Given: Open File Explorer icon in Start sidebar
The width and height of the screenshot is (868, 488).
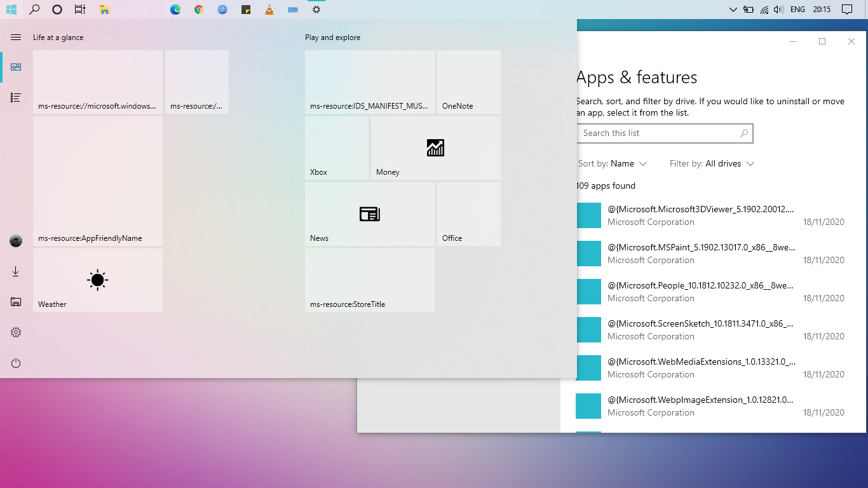Looking at the screenshot, I should 16,302.
